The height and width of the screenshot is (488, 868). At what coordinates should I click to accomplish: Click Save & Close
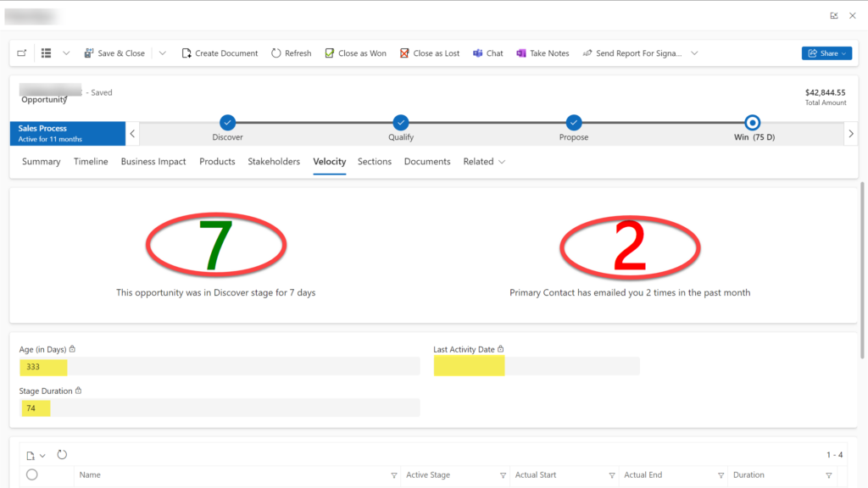click(114, 53)
